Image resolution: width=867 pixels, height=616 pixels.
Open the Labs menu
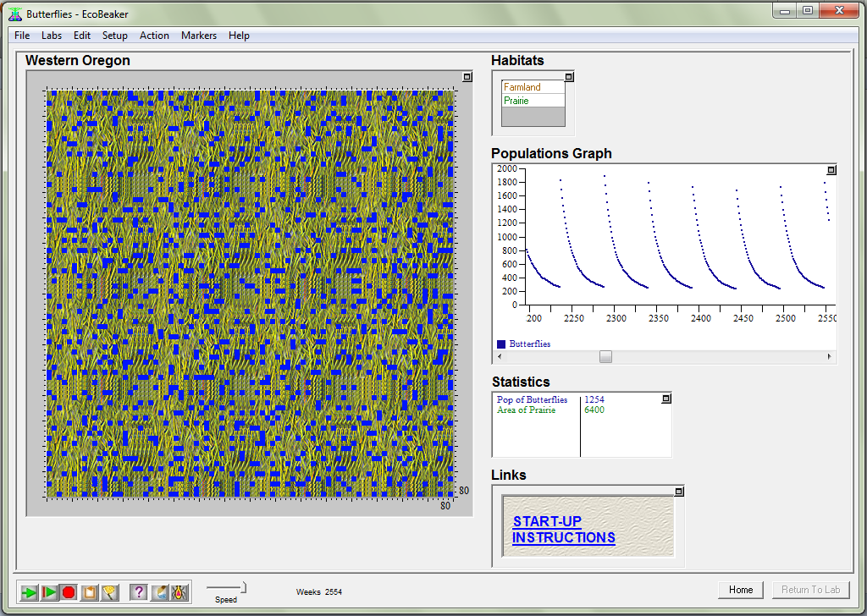pyautogui.click(x=52, y=36)
